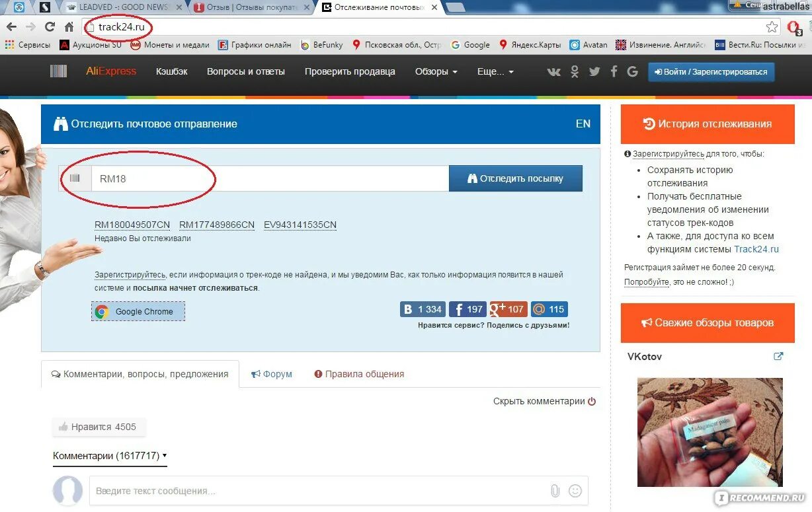
Task: Open Сервисы apps bookmark
Action: pos(27,45)
